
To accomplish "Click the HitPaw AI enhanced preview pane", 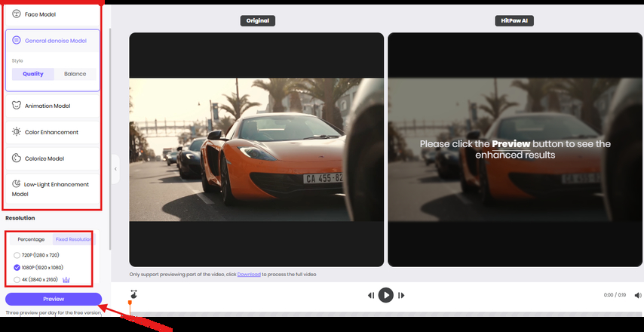I will coord(516,149).
